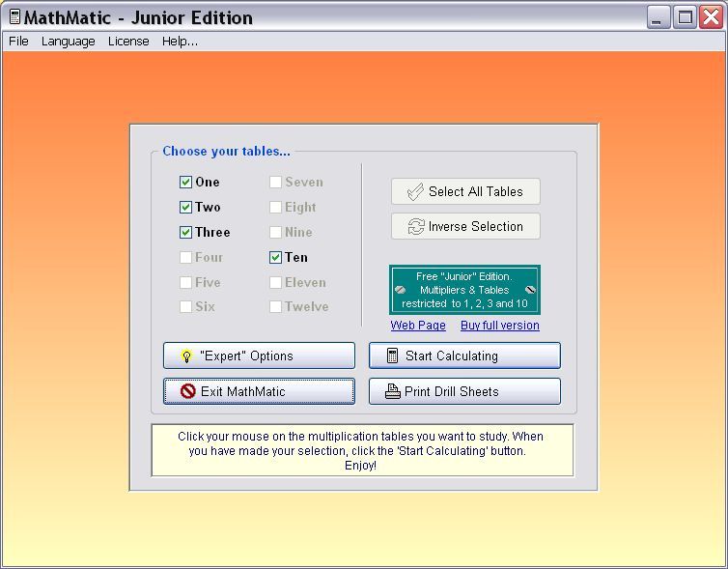This screenshot has height=569, width=728.
Task: Click the 'Choose your tables...' heading text
Action: [x=226, y=152]
